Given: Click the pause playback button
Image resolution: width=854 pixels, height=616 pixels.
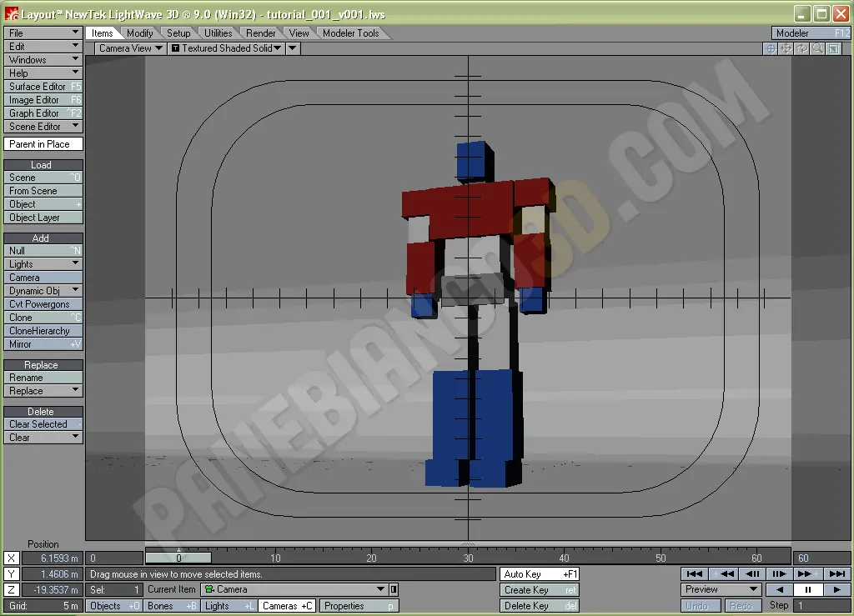Looking at the screenshot, I should click(x=808, y=589).
